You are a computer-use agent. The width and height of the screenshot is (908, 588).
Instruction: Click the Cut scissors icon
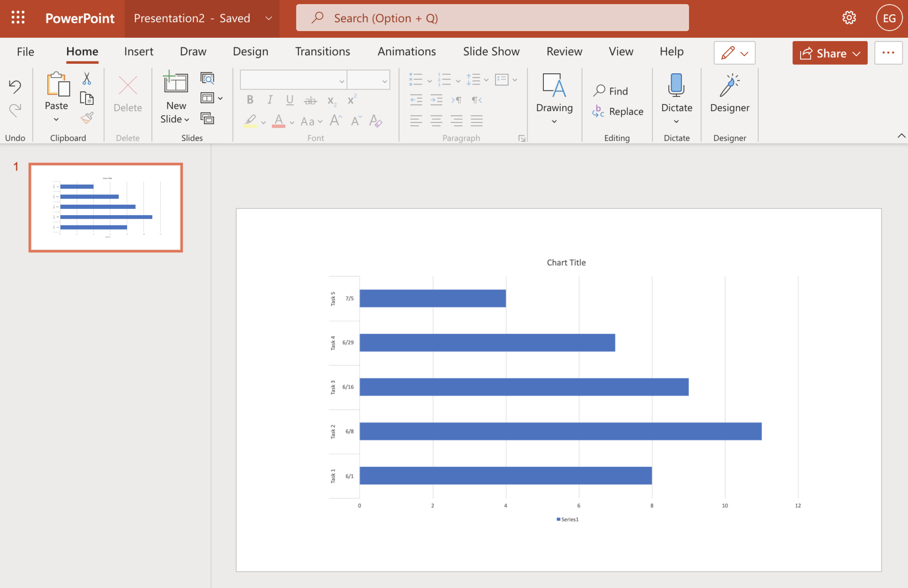point(87,78)
